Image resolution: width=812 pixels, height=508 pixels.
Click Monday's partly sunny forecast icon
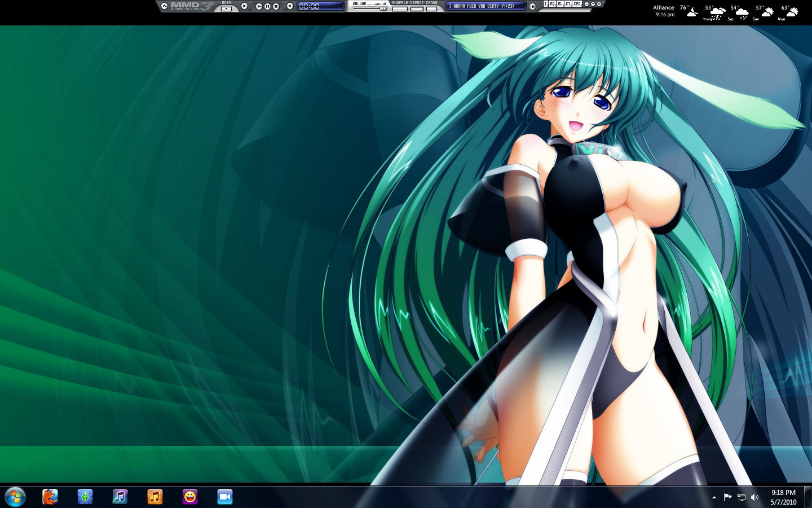coord(792,12)
